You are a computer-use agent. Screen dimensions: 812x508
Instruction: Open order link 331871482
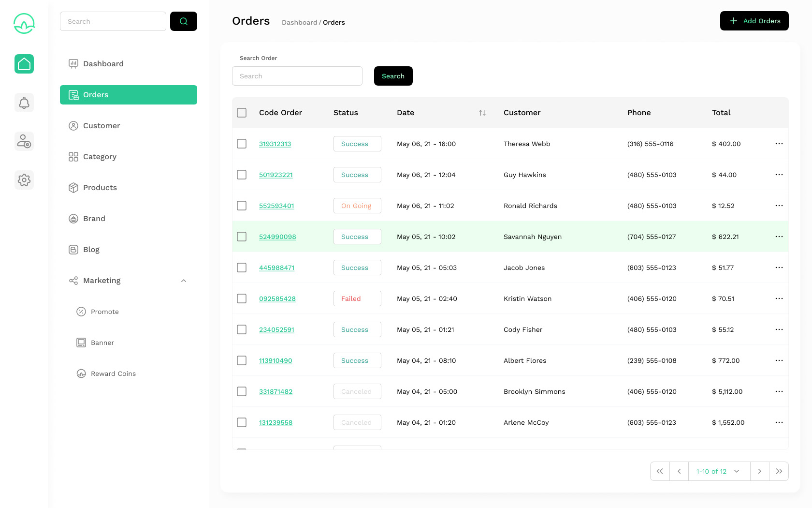(275, 391)
